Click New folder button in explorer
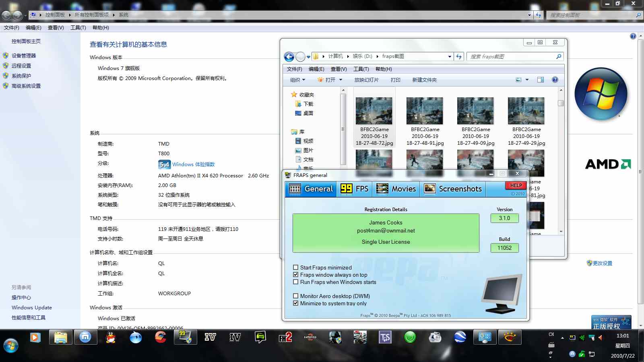The width and height of the screenshot is (644, 362). click(424, 80)
